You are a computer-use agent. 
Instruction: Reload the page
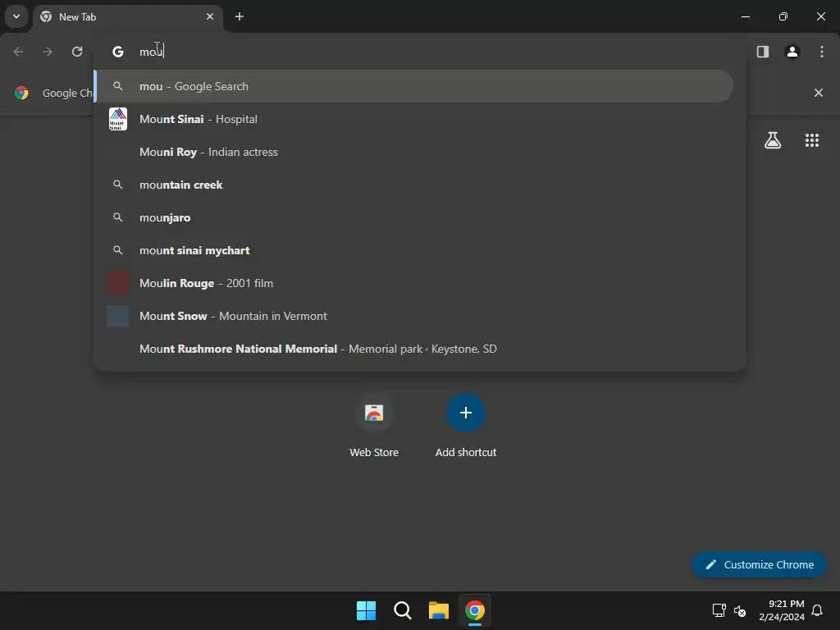77,52
